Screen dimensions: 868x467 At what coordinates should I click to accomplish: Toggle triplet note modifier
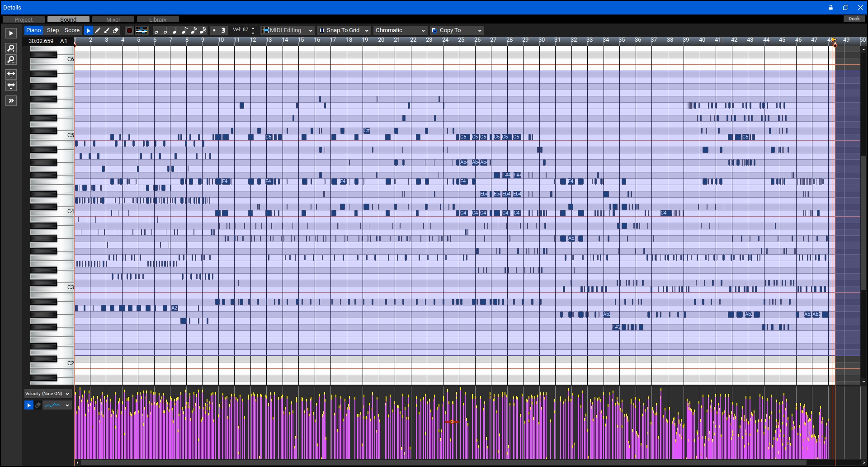coord(223,30)
